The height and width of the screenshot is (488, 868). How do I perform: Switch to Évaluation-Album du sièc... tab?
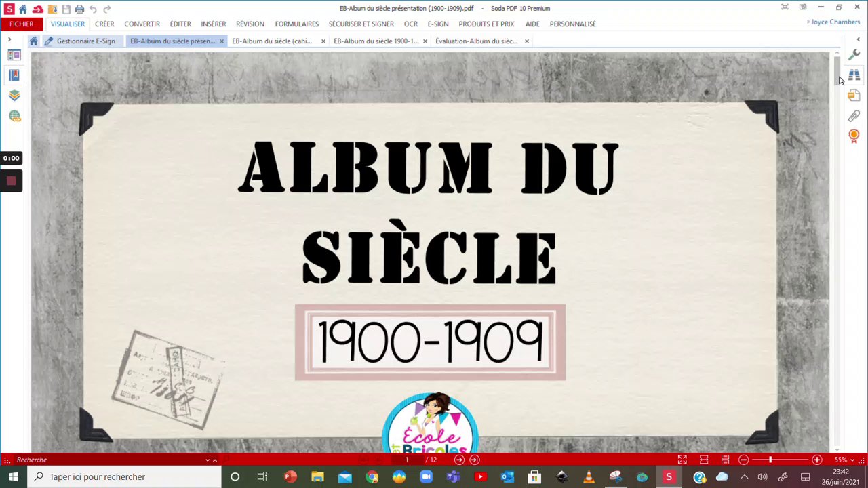(x=476, y=41)
